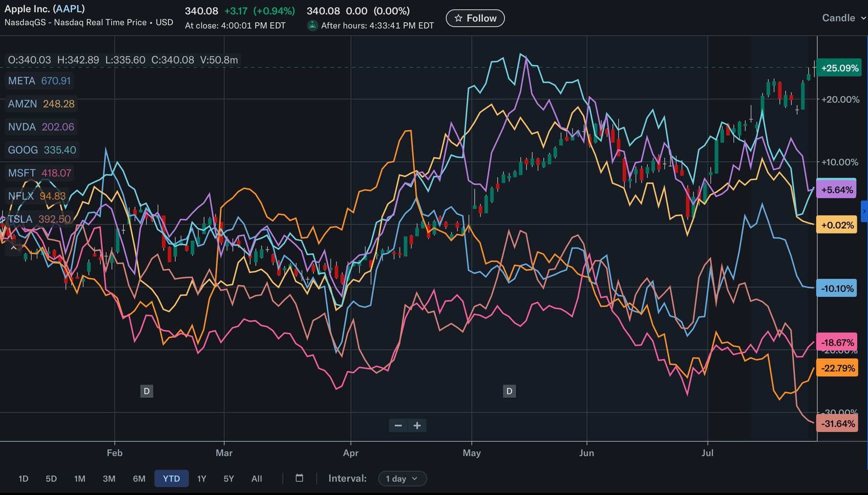Zoom in the chart with the plus button

point(417,425)
